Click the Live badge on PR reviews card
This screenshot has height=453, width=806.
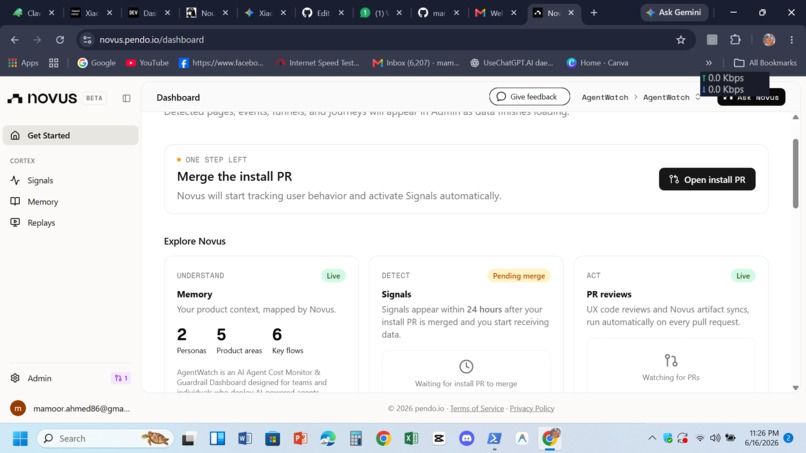click(743, 276)
